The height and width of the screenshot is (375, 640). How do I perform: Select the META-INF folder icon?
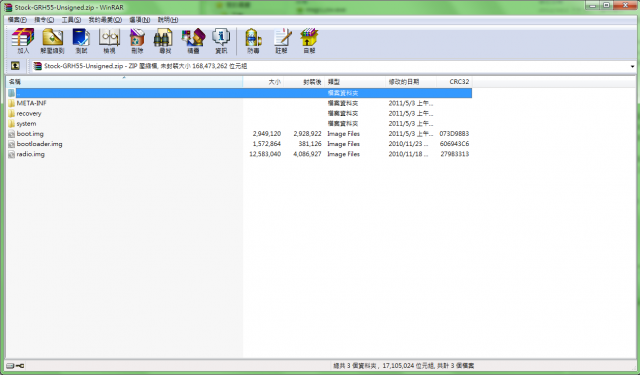(x=11, y=103)
